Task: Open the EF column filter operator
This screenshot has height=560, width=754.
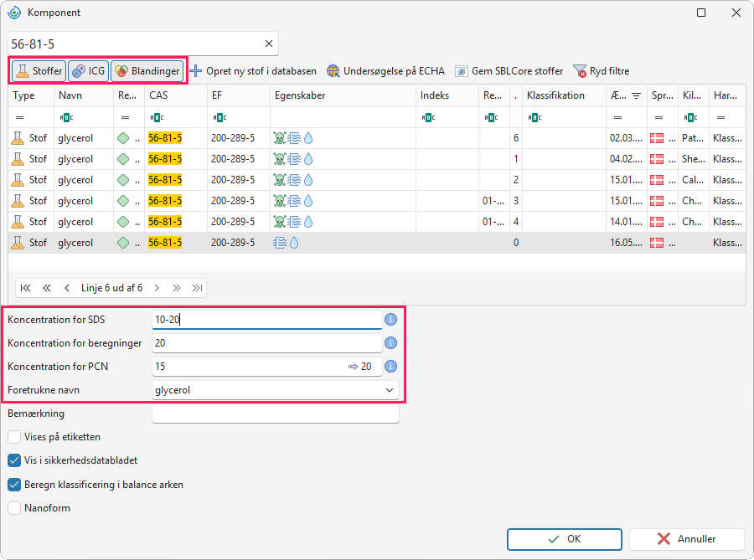Action: (x=219, y=118)
